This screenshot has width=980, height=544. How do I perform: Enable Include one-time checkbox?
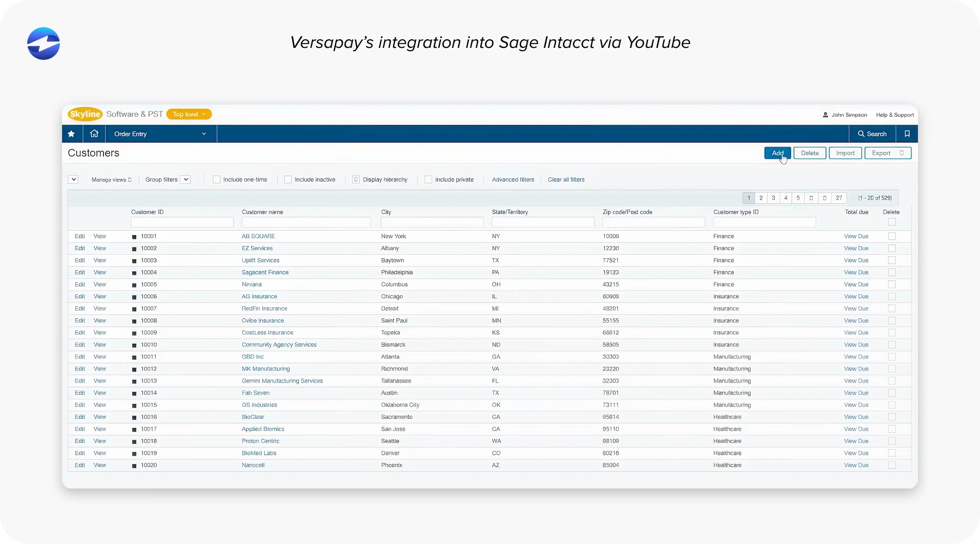pos(217,180)
